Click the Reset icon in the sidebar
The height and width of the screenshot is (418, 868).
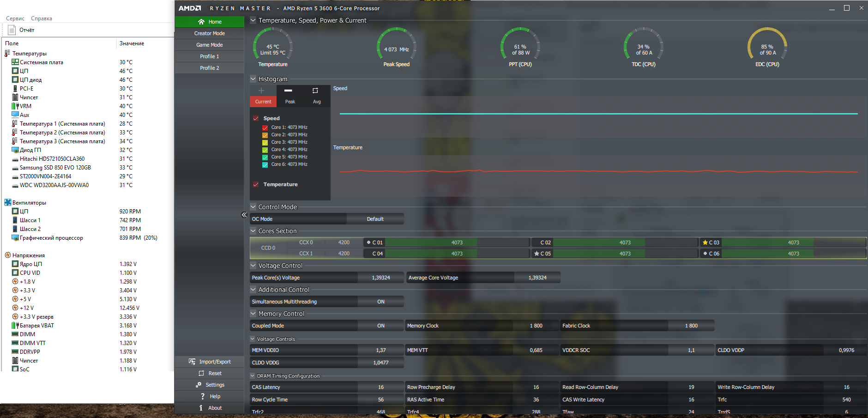pyautogui.click(x=201, y=373)
